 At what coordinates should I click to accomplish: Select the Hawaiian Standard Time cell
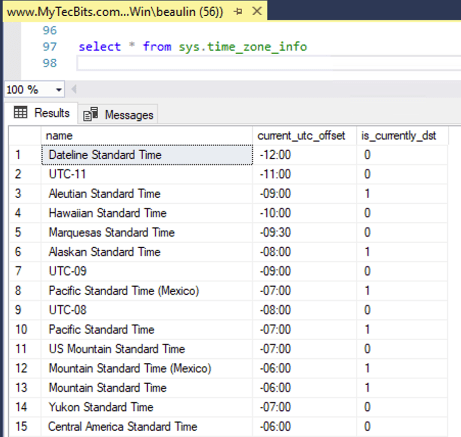click(147, 213)
